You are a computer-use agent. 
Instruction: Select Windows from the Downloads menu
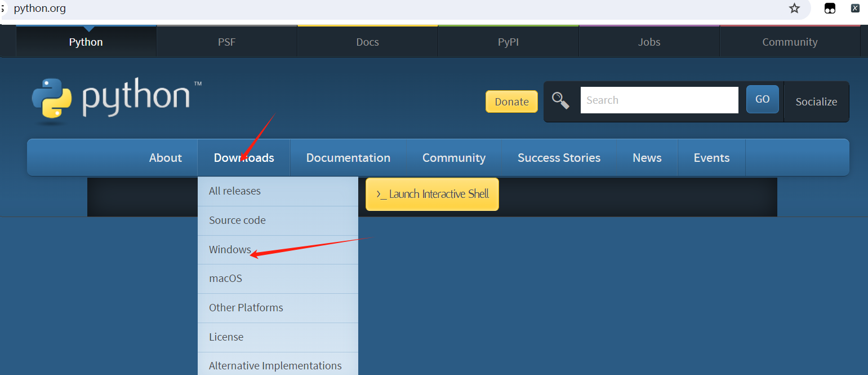(x=230, y=249)
